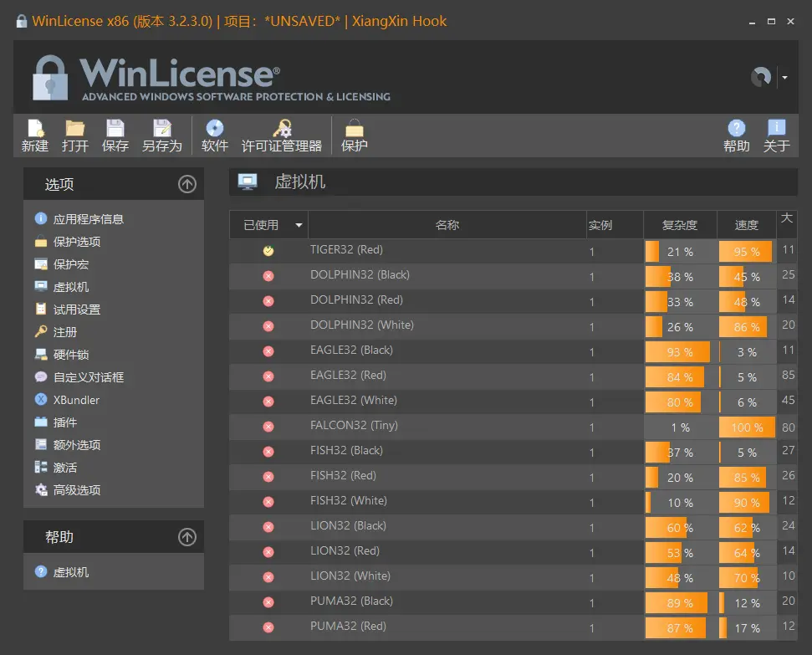Sort by the 速度 column header
The height and width of the screenshot is (655, 812).
[x=746, y=225]
